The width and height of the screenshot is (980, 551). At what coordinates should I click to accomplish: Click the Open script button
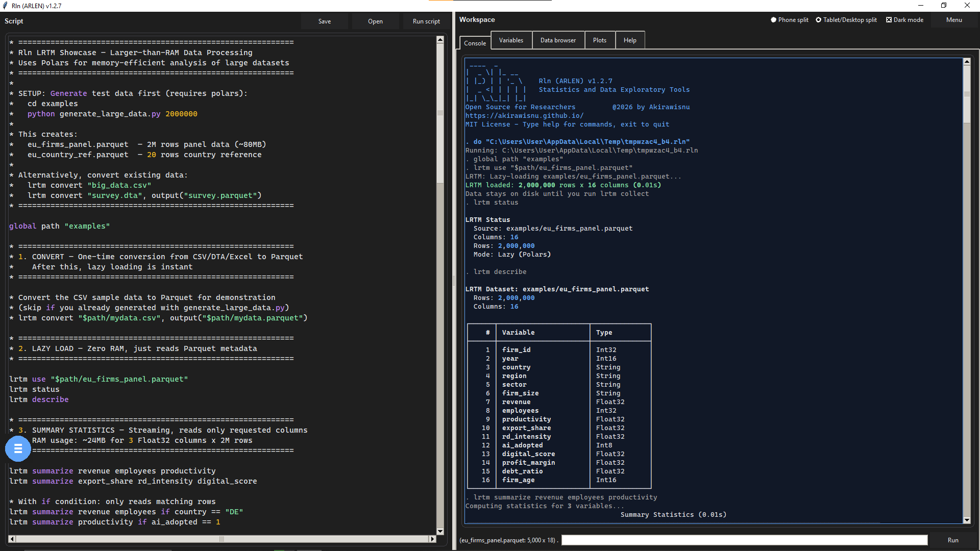[x=375, y=21]
